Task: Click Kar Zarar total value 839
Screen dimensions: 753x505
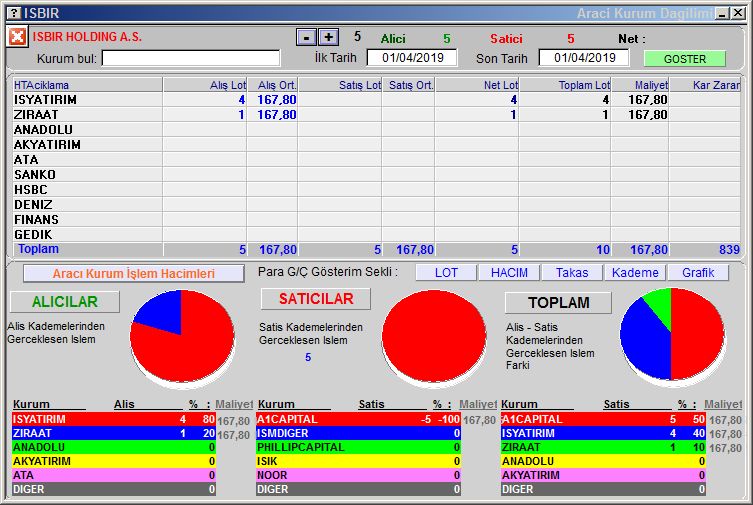Action: click(x=729, y=250)
